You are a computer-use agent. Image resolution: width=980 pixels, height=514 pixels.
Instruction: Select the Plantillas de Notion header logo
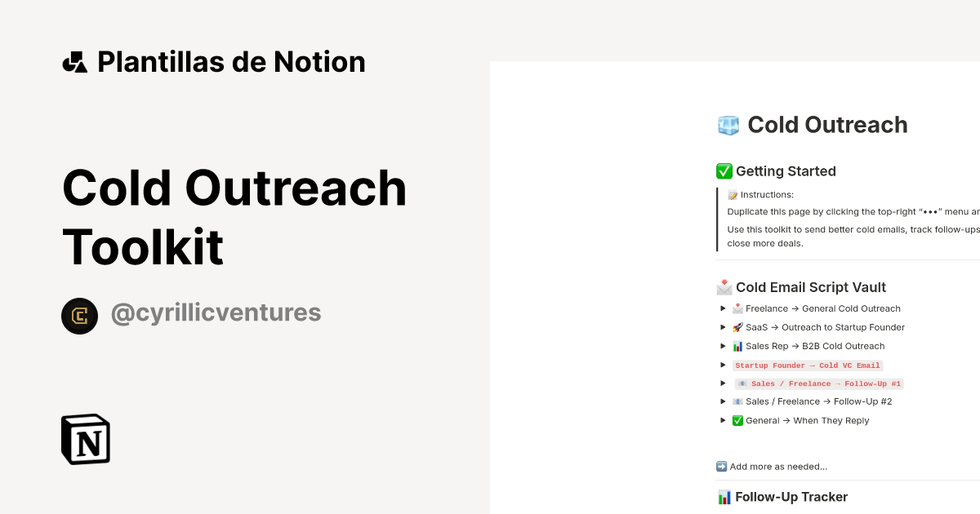pyautogui.click(x=75, y=61)
